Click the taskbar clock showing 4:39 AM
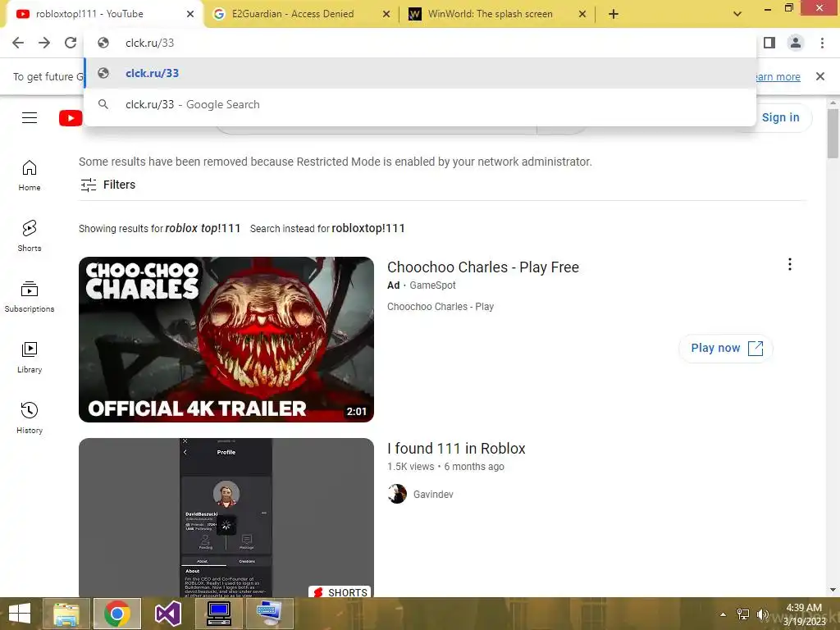This screenshot has height=630, width=840. click(804, 614)
